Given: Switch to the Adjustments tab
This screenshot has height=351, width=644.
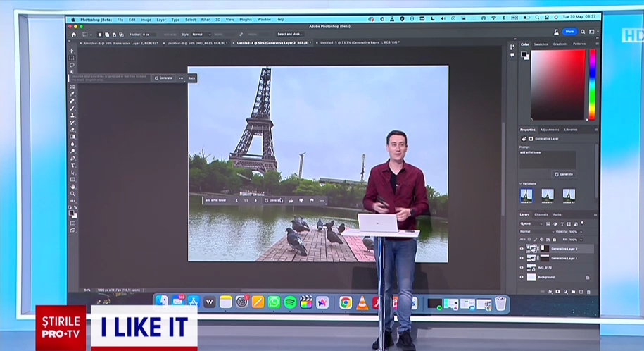Looking at the screenshot, I should click(550, 130).
